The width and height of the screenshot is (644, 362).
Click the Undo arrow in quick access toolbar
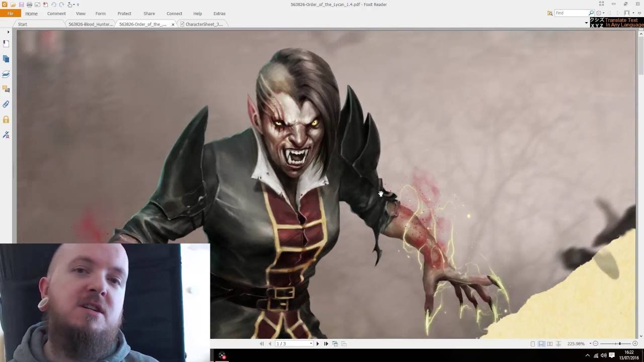point(53,5)
